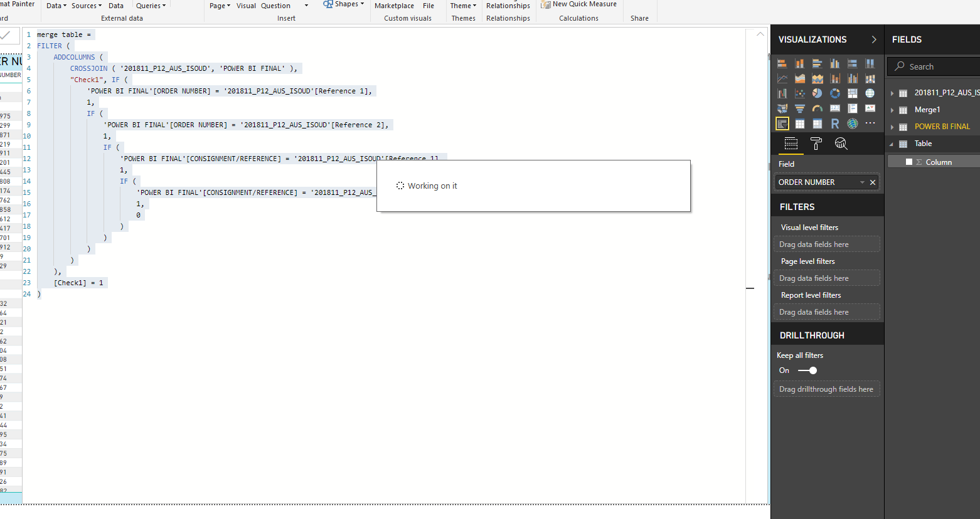Select the Treemap visual
This screenshot has height=519, width=980.
(853, 93)
